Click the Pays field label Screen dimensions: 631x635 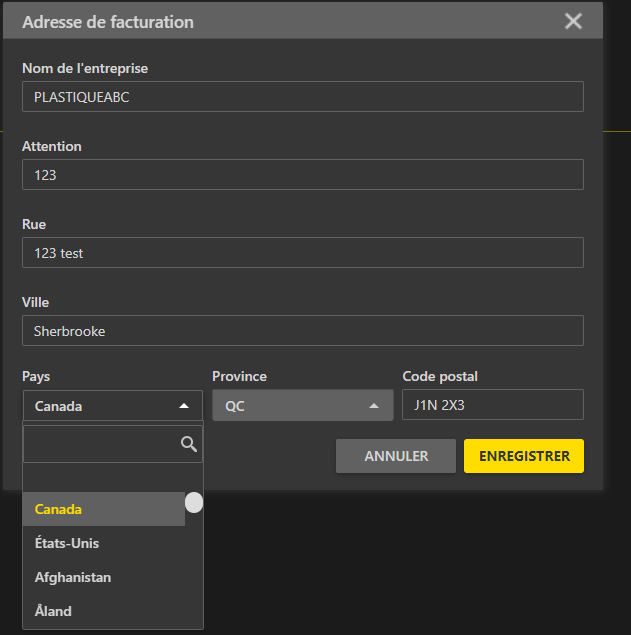(36, 376)
